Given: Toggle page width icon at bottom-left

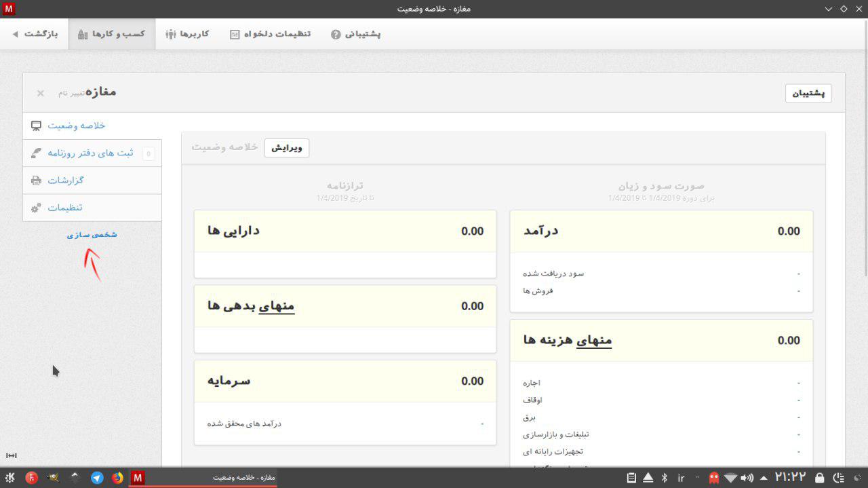Looking at the screenshot, I should (x=11, y=455).
